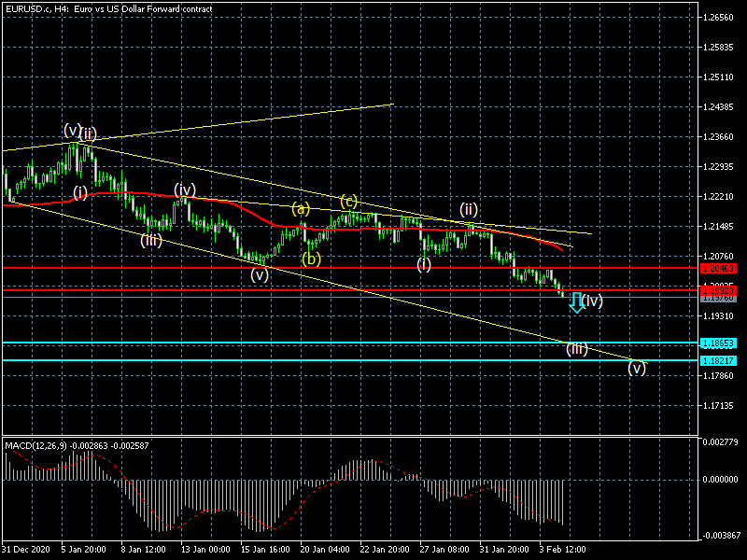The height and width of the screenshot is (560, 747).
Task: Click the 5 Jan 20:00 time label
Action: click(84, 550)
